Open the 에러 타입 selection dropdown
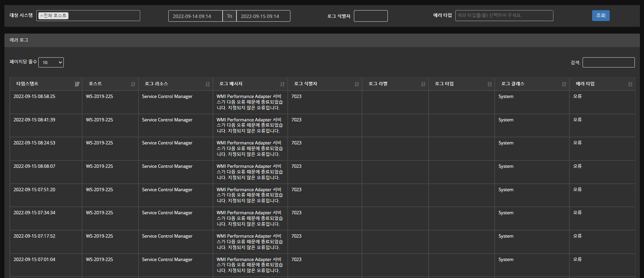 [504, 16]
